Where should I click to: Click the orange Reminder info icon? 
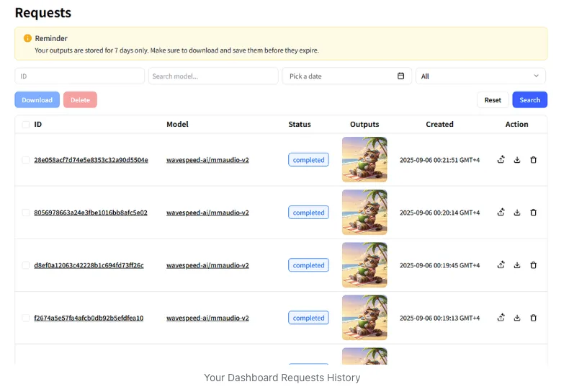click(x=27, y=38)
